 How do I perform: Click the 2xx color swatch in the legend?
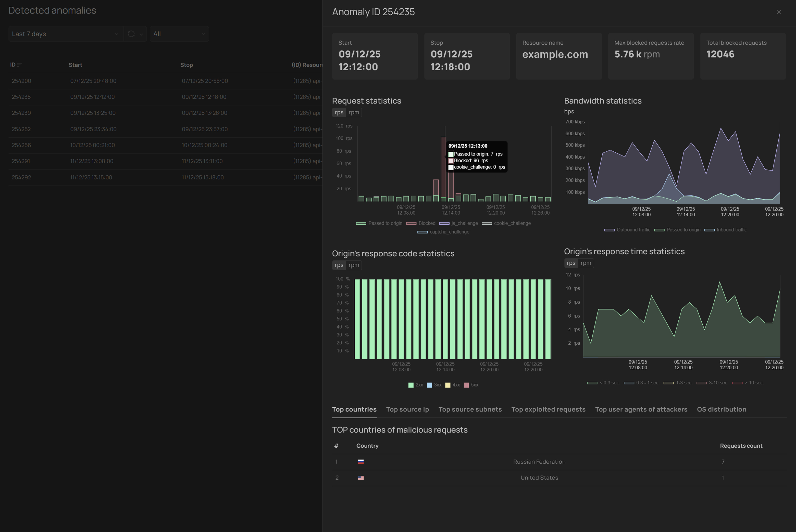[411, 385]
